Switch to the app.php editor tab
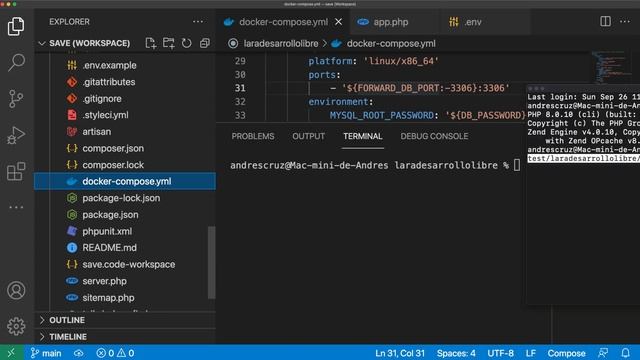640x360 pixels. (394, 22)
